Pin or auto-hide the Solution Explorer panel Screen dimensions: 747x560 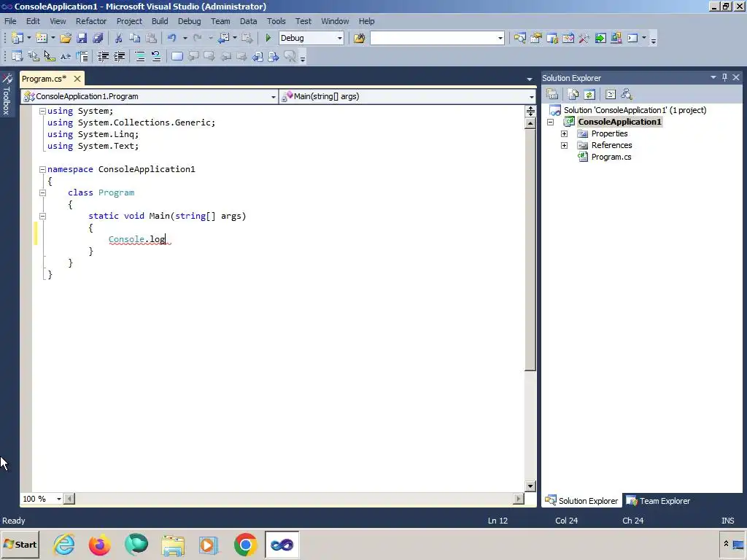(724, 77)
